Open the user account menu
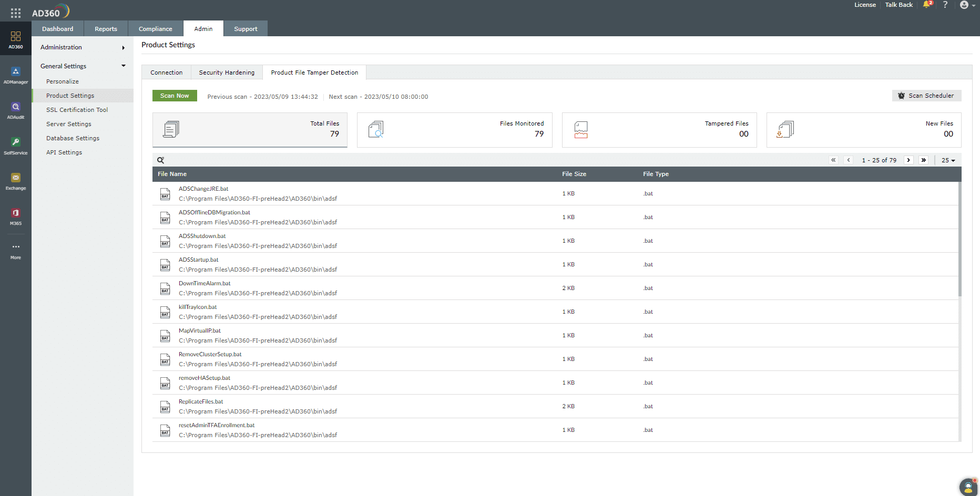The image size is (980, 496). 967,5
